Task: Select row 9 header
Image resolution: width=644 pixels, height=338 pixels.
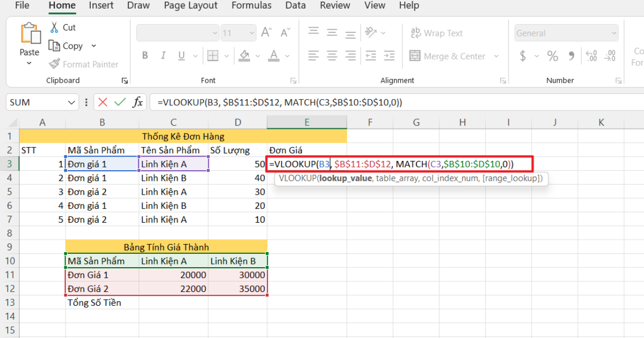Action: tap(9, 247)
